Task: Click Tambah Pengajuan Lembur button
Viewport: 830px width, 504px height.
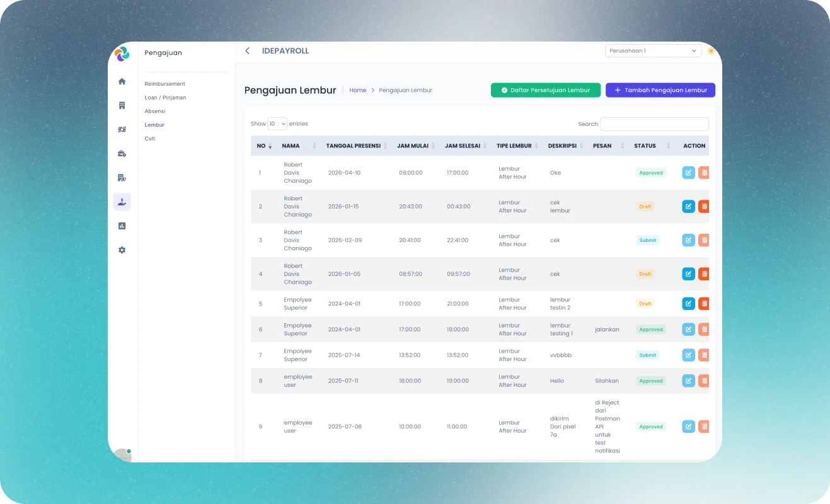Action: coord(660,90)
